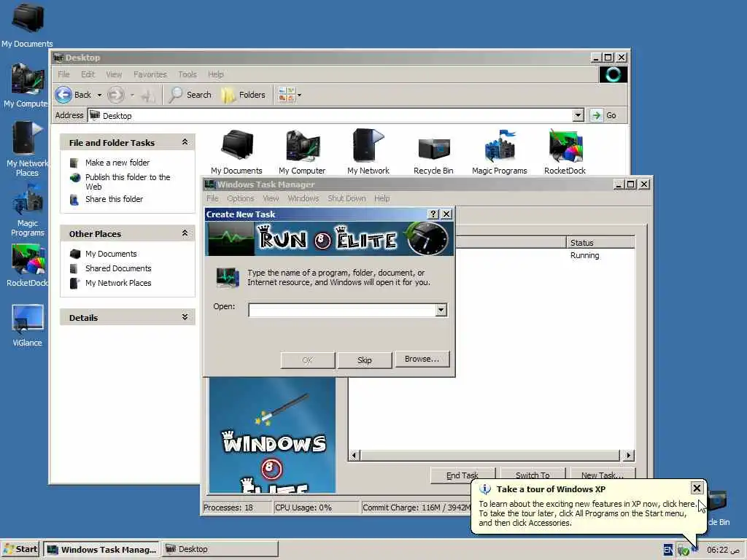Click Browse button in Create New Task

[x=422, y=359]
